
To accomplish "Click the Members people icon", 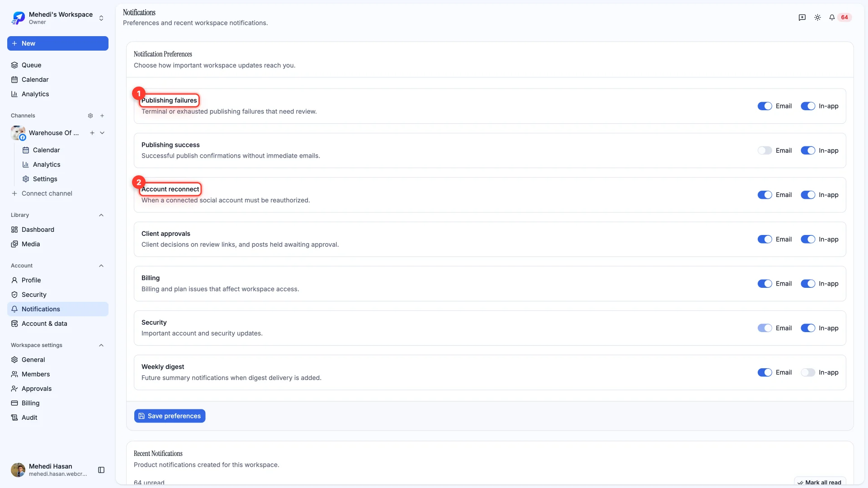I will 14,374.
